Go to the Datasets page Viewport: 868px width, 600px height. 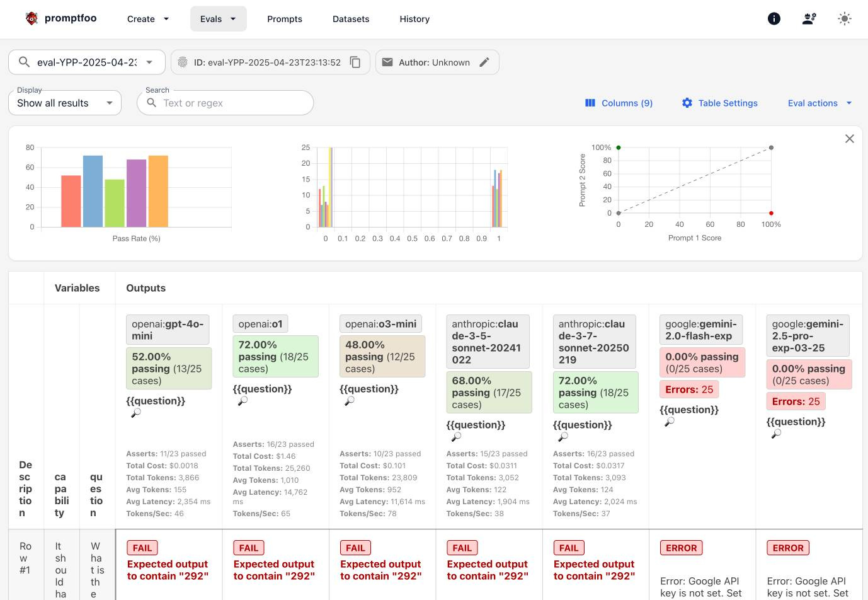click(351, 19)
